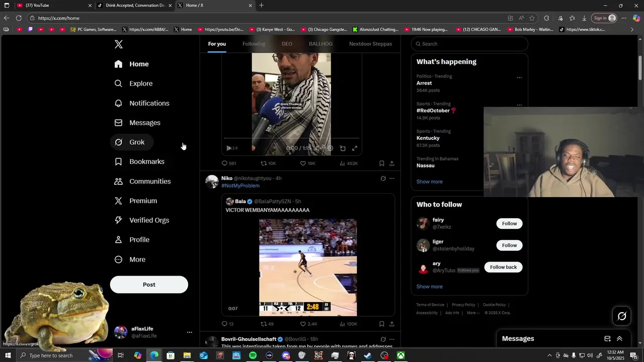
Task: Open Premium in the sidebar
Action: click(136, 201)
